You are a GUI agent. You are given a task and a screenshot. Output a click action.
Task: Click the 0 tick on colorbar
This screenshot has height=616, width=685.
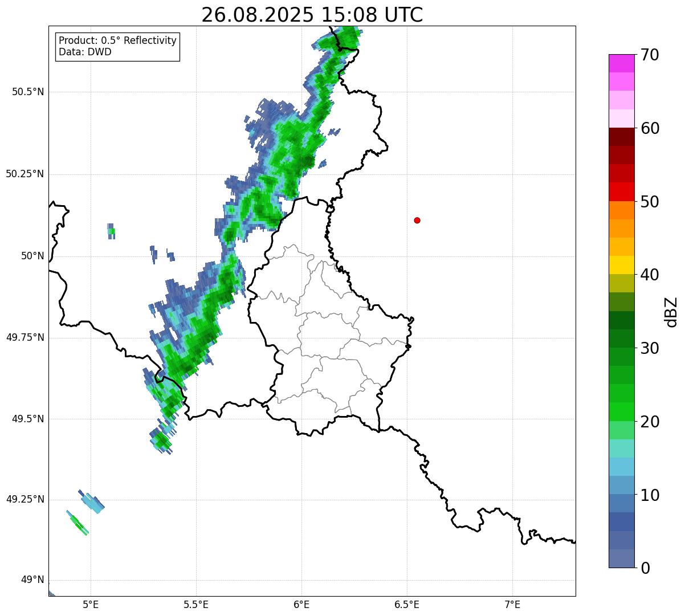click(645, 568)
